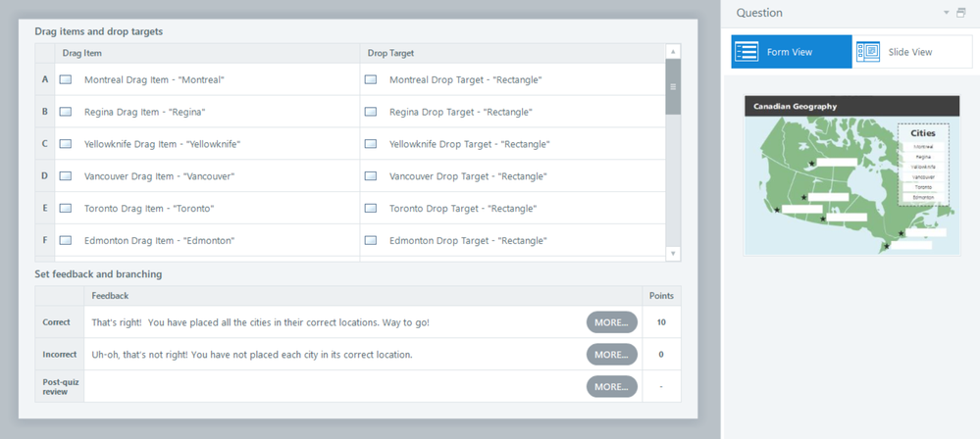Switch to Slide View
The height and width of the screenshot is (439, 980).
coord(911,52)
